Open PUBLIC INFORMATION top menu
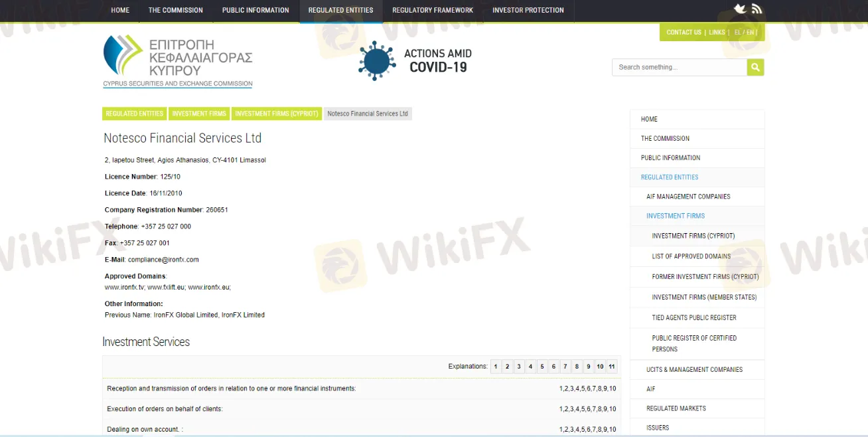Image resolution: width=868 pixels, height=437 pixels. click(x=255, y=11)
